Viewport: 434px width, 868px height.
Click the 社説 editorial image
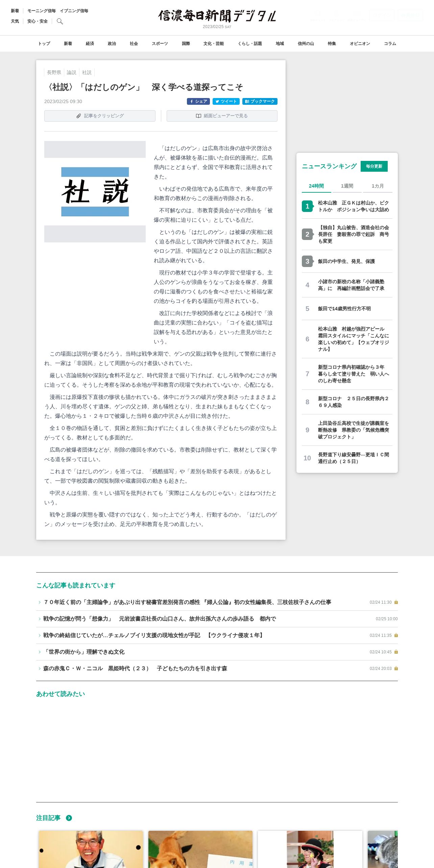[x=95, y=192]
